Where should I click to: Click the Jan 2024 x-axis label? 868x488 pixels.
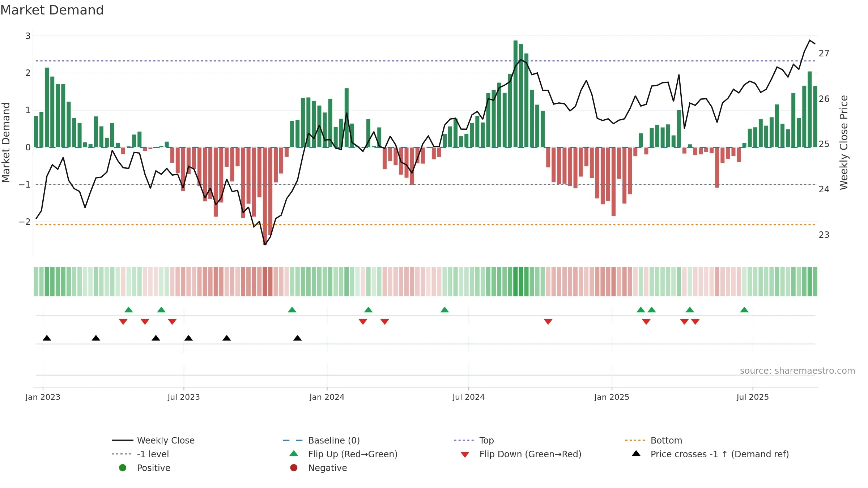click(x=327, y=397)
